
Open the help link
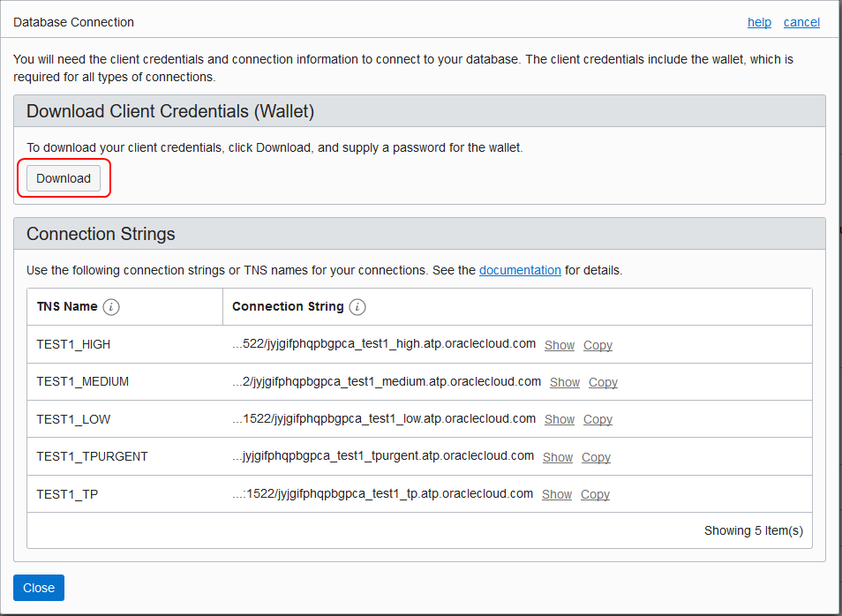click(x=759, y=22)
